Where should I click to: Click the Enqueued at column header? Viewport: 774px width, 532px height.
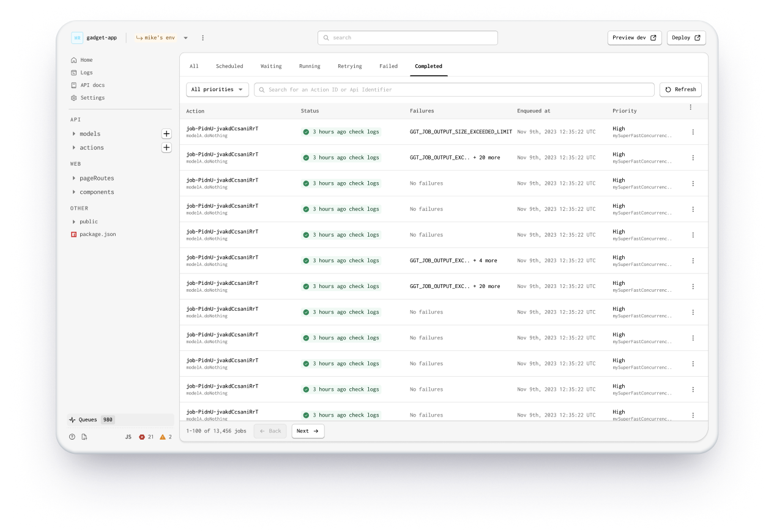[x=534, y=111]
